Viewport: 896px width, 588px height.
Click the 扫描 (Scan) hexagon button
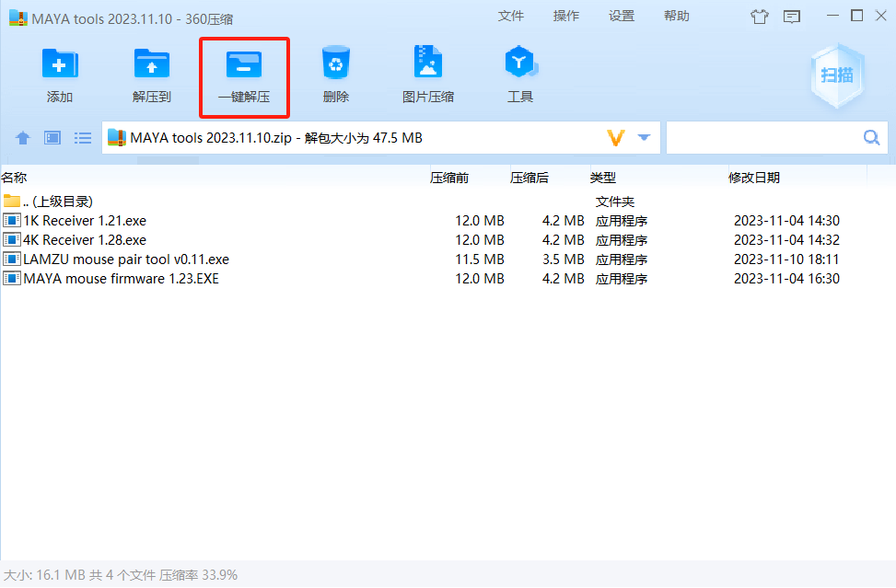(x=837, y=75)
